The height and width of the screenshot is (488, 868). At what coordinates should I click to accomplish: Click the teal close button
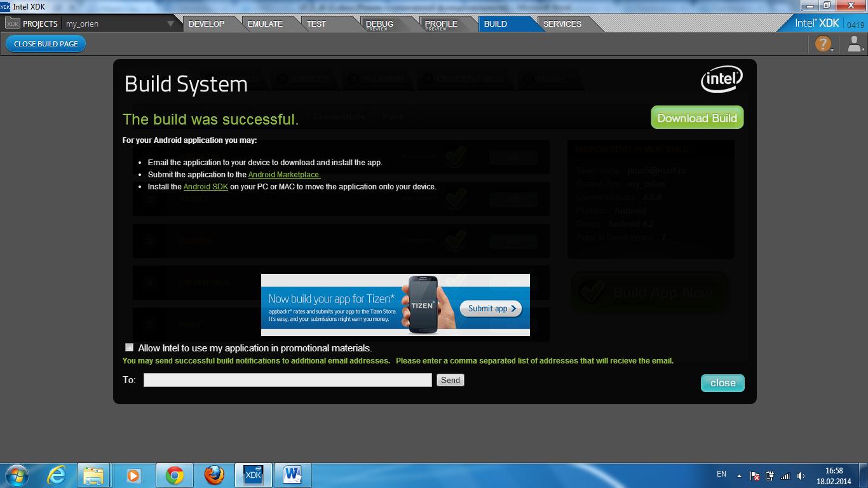(722, 383)
